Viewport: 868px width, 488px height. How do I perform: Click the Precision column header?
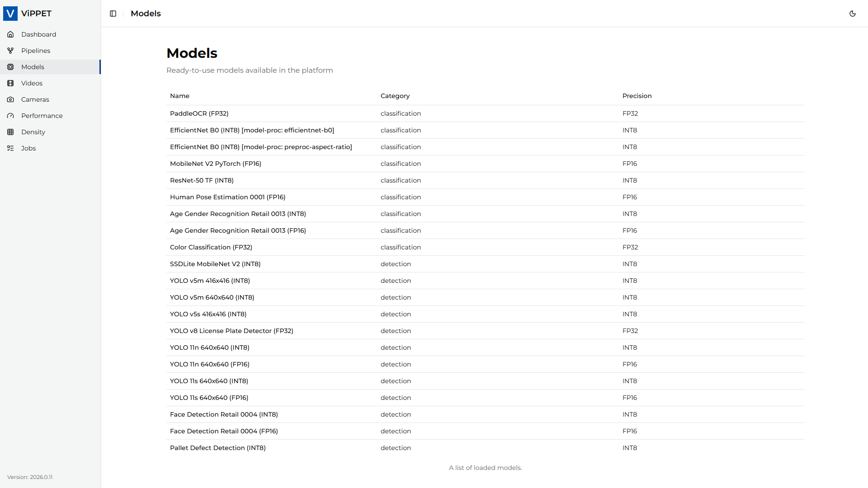(x=637, y=96)
